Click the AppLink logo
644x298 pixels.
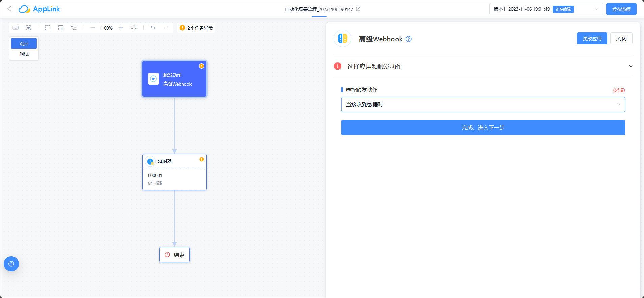pyautogui.click(x=39, y=9)
